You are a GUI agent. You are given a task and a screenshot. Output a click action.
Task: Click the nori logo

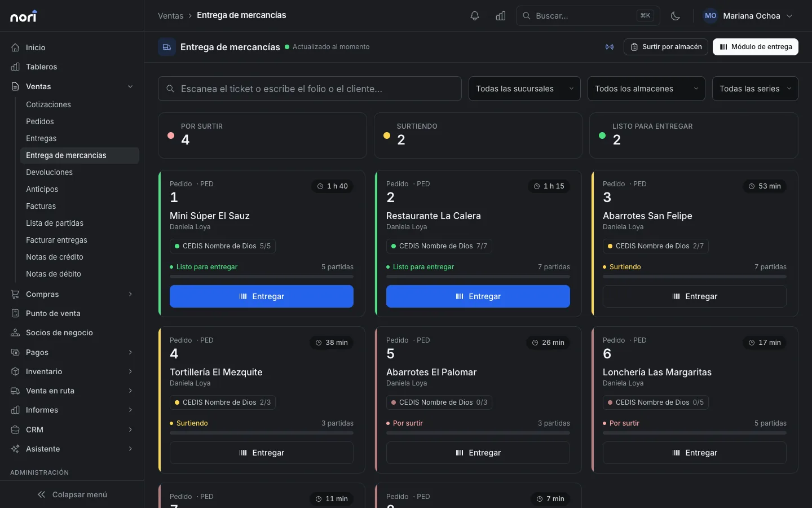tap(24, 16)
